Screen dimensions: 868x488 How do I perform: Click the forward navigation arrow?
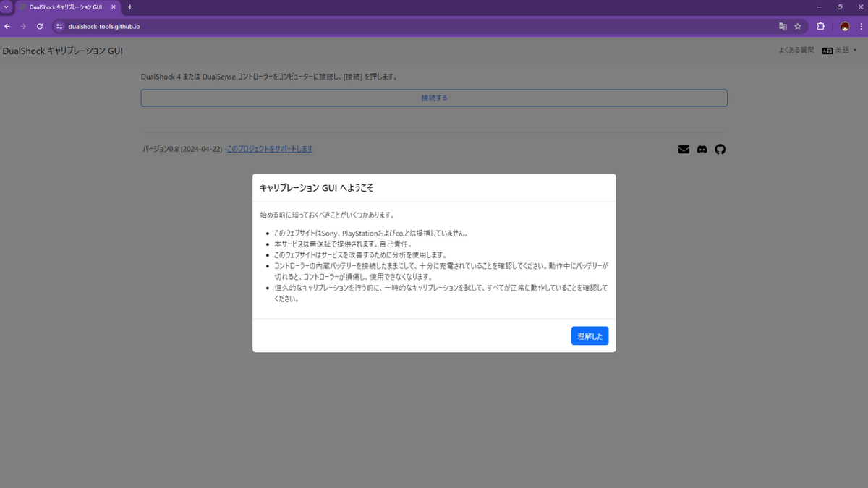pyautogui.click(x=23, y=25)
